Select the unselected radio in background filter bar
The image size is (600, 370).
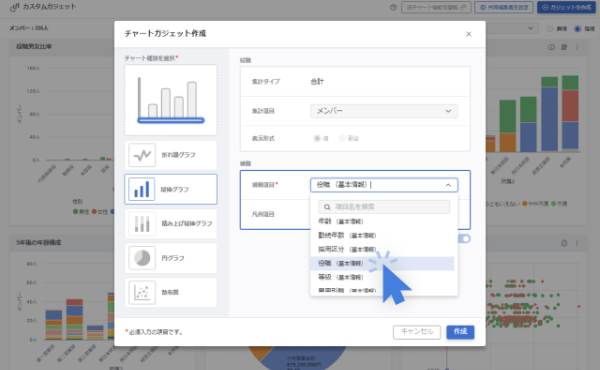coord(549,29)
